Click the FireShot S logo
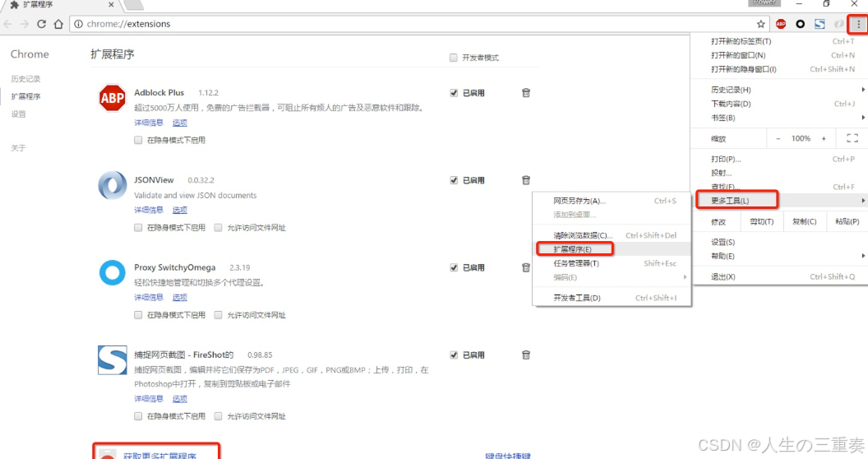 click(113, 360)
